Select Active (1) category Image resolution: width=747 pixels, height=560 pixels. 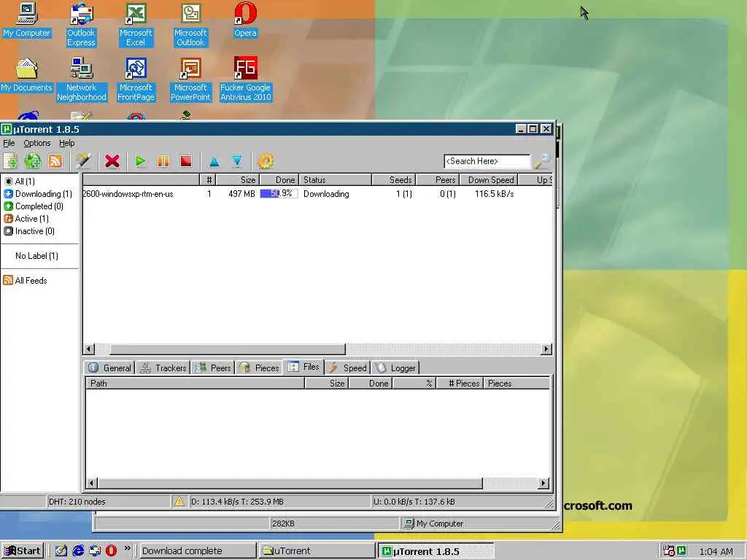click(x=27, y=219)
